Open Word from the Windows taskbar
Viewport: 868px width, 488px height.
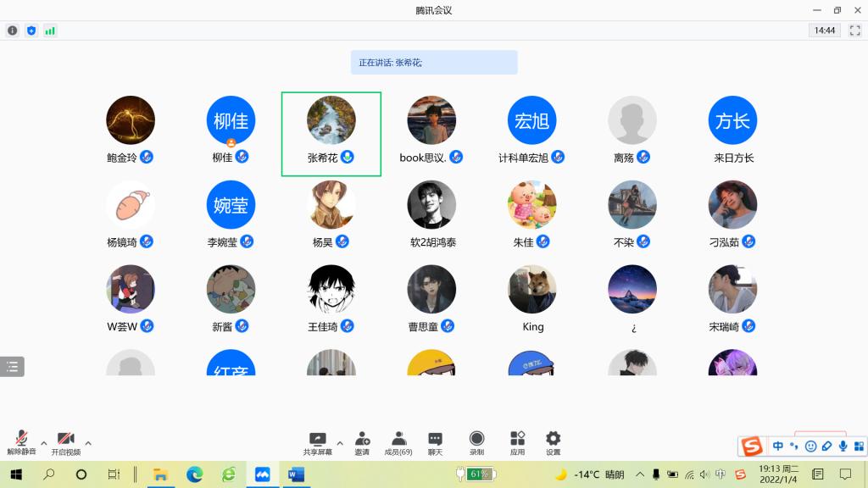tap(296, 474)
